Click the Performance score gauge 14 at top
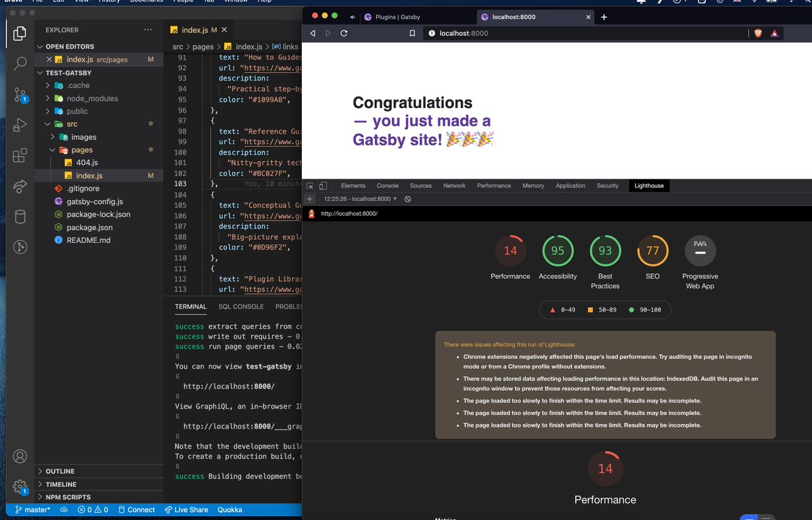 pyautogui.click(x=510, y=251)
